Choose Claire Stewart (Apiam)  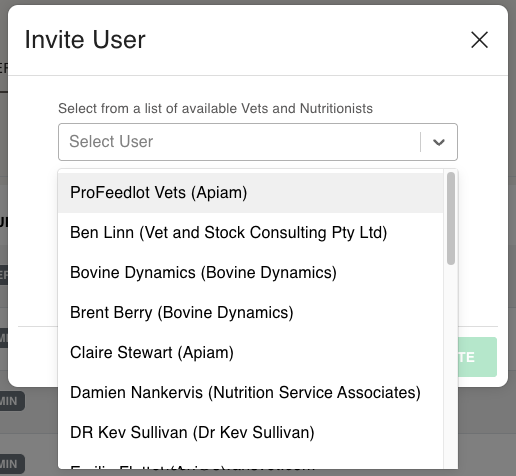[250, 353]
